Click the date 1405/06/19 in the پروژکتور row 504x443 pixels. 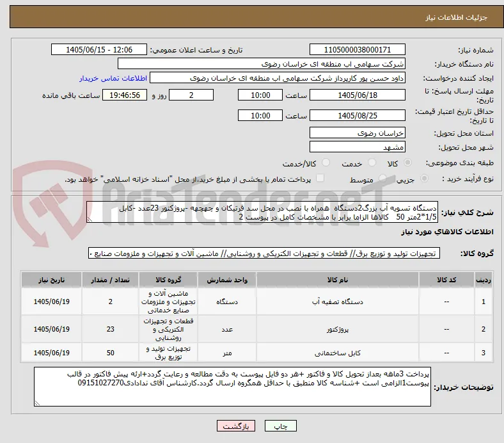pyautogui.click(x=51, y=330)
